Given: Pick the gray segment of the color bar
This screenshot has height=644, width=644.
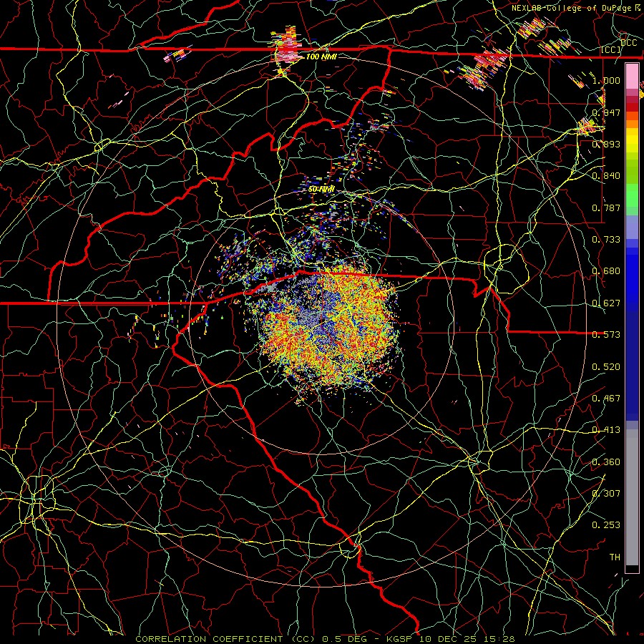Looking at the screenshot, I should (x=632, y=497).
